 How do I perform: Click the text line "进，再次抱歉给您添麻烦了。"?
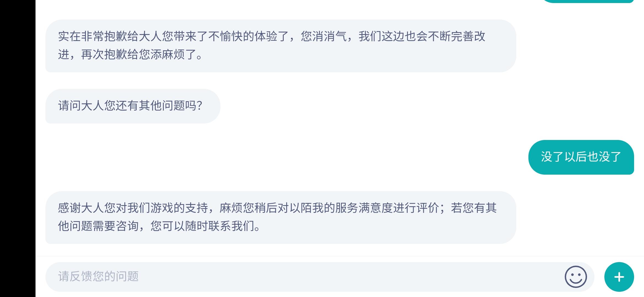pyautogui.click(x=130, y=54)
